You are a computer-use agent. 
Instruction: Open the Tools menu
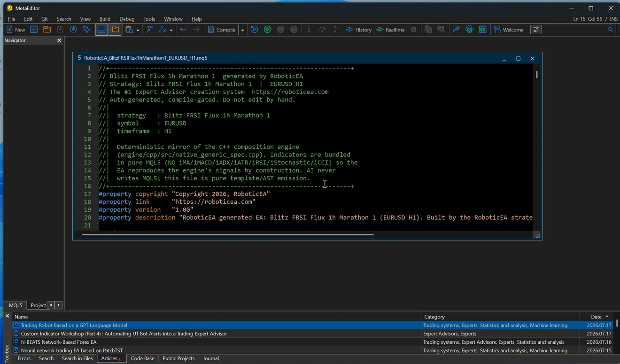(149, 19)
